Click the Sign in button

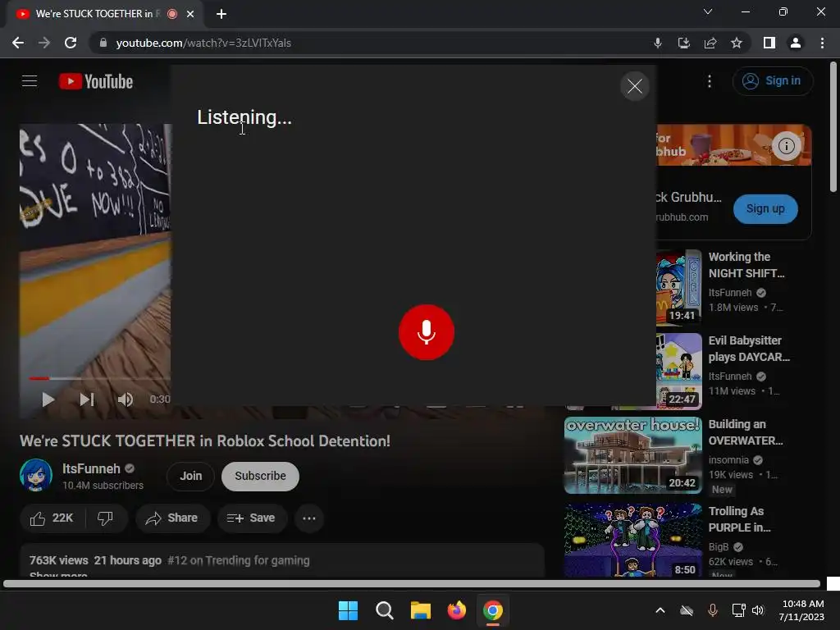(773, 81)
